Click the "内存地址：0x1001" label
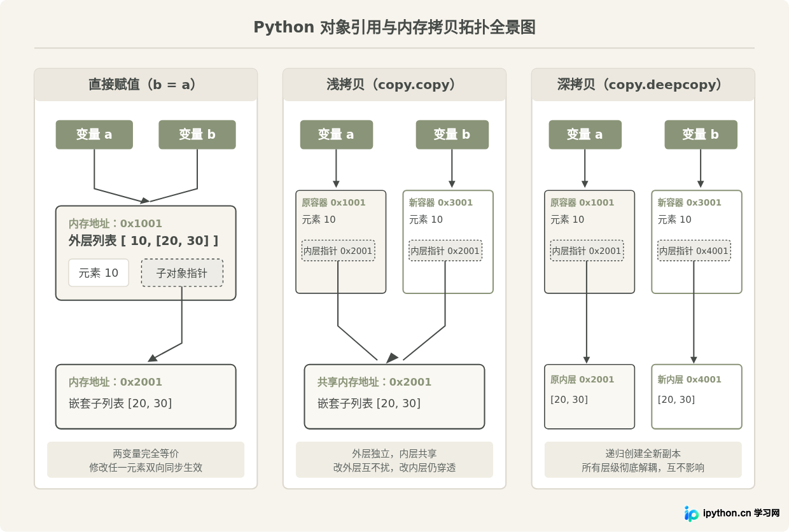Image resolution: width=789 pixels, height=532 pixels. click(115, 224)
